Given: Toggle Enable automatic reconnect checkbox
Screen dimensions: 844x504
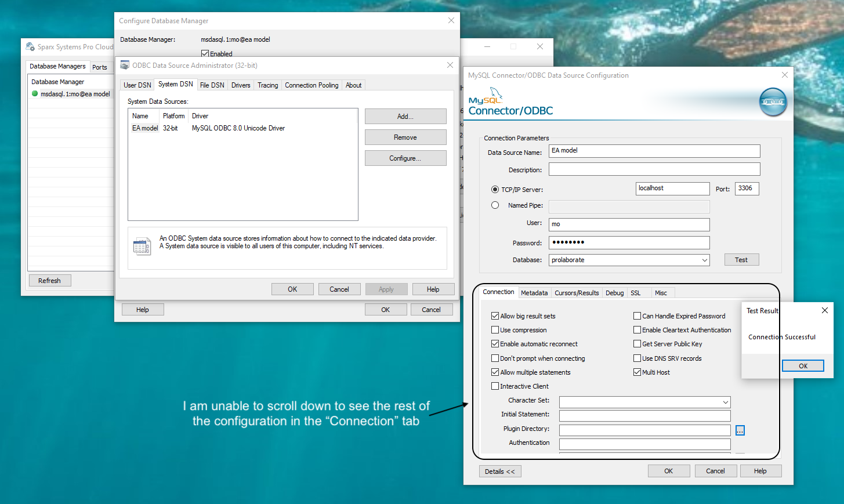Looking at the screenshot, I should tap(495, 344).
